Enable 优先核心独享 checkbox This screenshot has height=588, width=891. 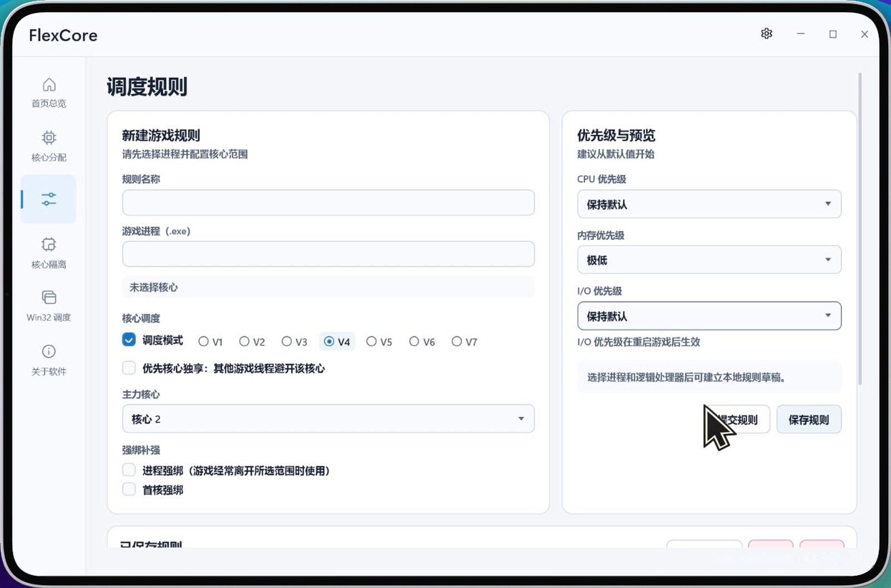pyautogui.click(x=129, y=367)
